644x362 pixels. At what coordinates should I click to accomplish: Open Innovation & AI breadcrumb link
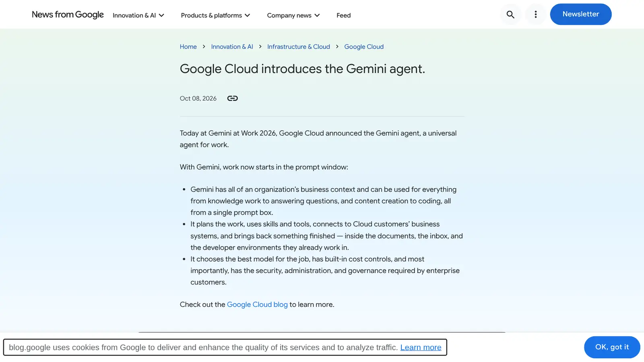[x=232, y=47]
